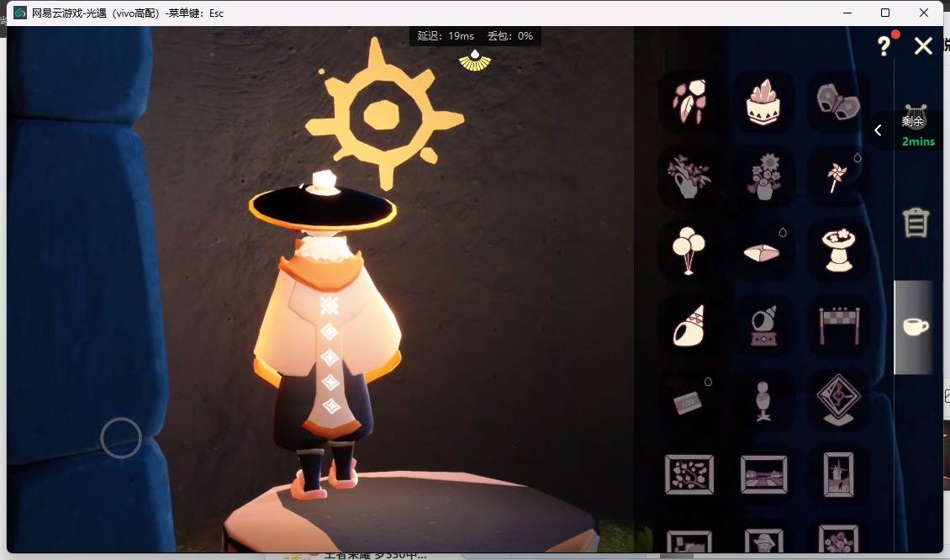The width and height of the screenshot is (950, 560).
Task: Choose the checkered finish-line banner item
Action: click(x=838, y=326)
